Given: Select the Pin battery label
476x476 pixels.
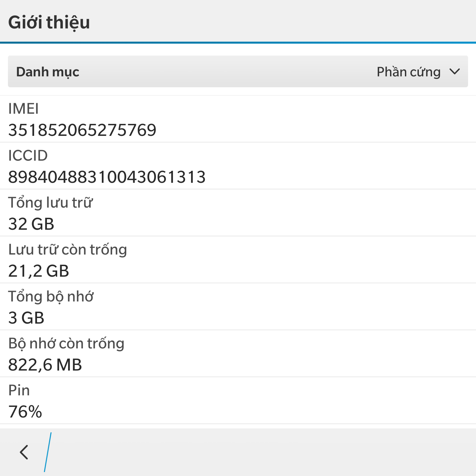Looking at the screenshot, I should click(19, 390).
